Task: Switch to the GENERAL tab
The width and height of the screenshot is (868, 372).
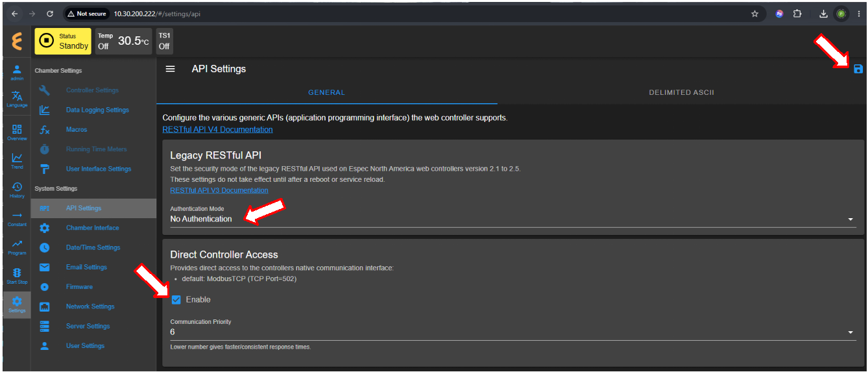Action: 326,92
